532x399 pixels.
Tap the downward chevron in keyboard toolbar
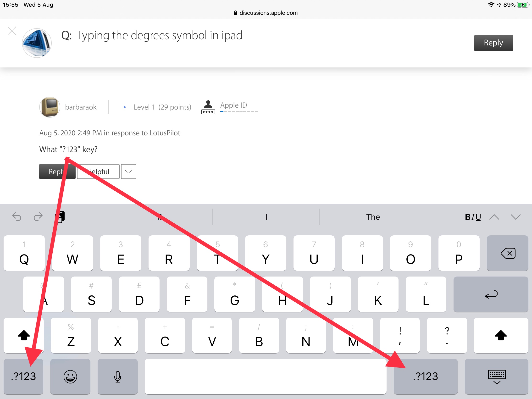[x=515, y=217]
